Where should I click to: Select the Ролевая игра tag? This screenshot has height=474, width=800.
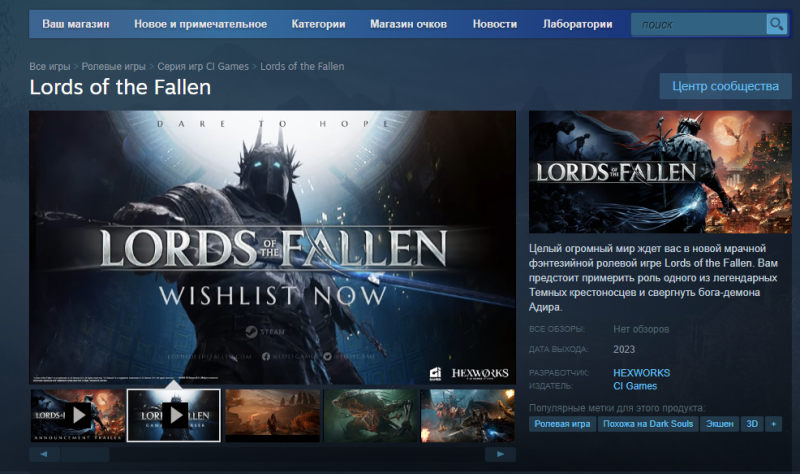click(561, 425)
